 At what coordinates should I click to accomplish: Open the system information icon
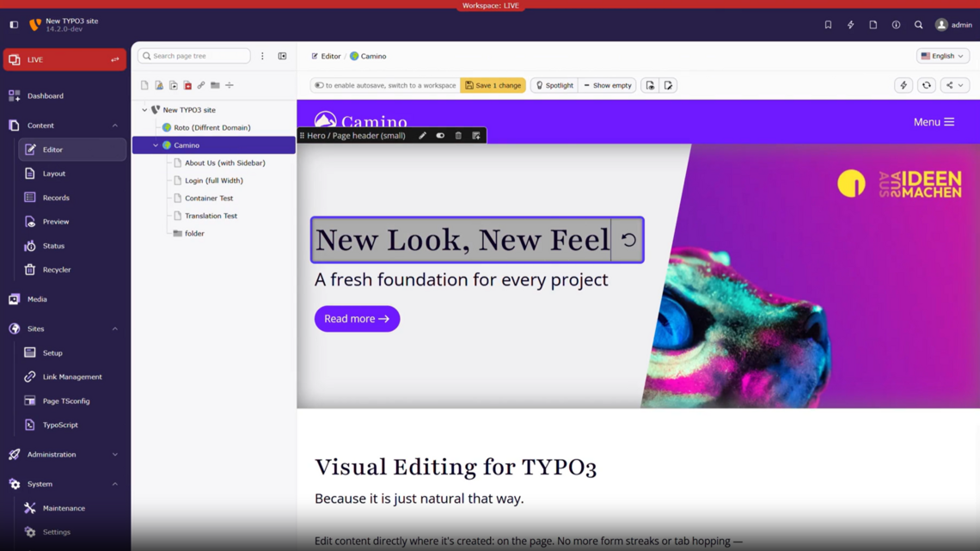[897, 25]
